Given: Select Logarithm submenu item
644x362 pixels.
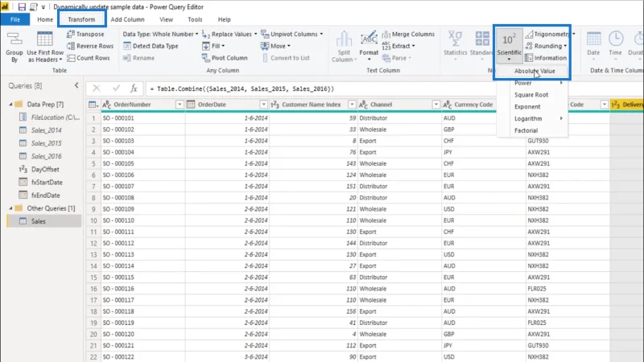Looking at the screenshot, I should [x=532, y=118].
